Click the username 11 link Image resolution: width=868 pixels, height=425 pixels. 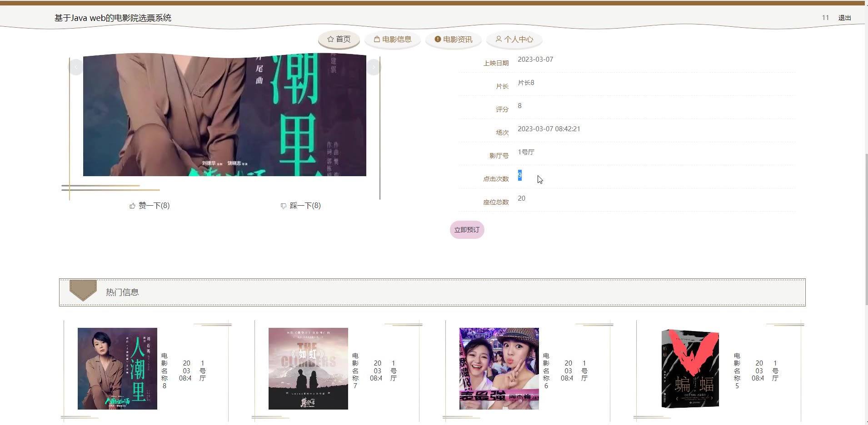[825, 18]
